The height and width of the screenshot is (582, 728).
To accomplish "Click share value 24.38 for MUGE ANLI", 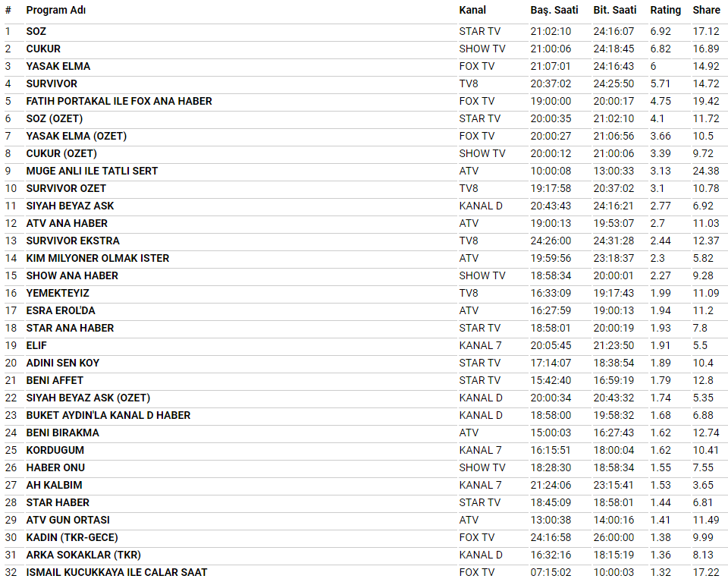I will point(706,171).
